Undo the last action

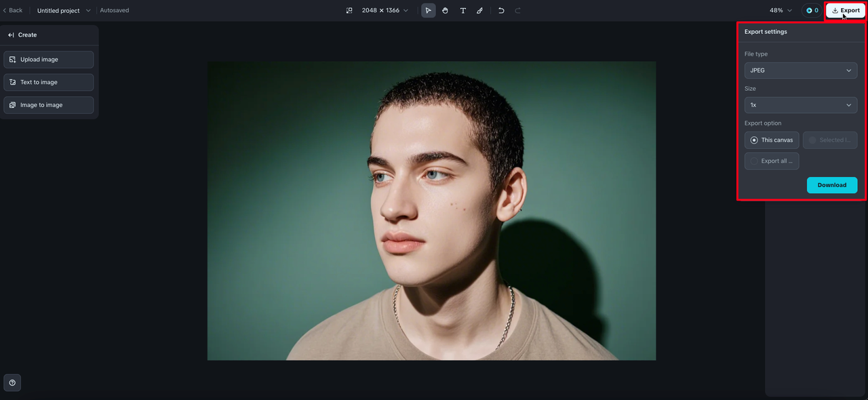pos(501,10)
